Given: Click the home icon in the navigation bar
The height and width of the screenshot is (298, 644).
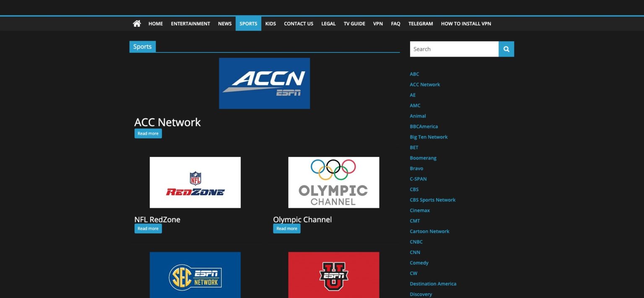Looking at the screenshot, I should [137, 24].
